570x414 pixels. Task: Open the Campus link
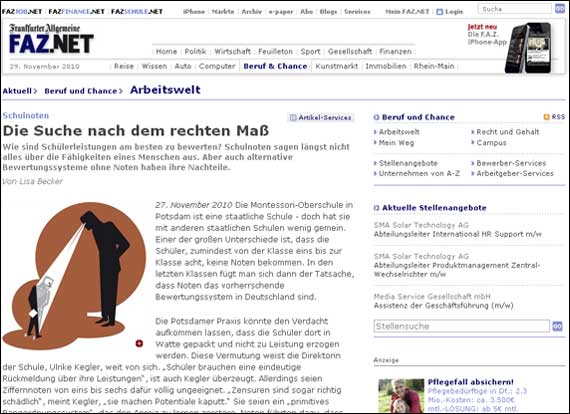click(x=491, y=142)
